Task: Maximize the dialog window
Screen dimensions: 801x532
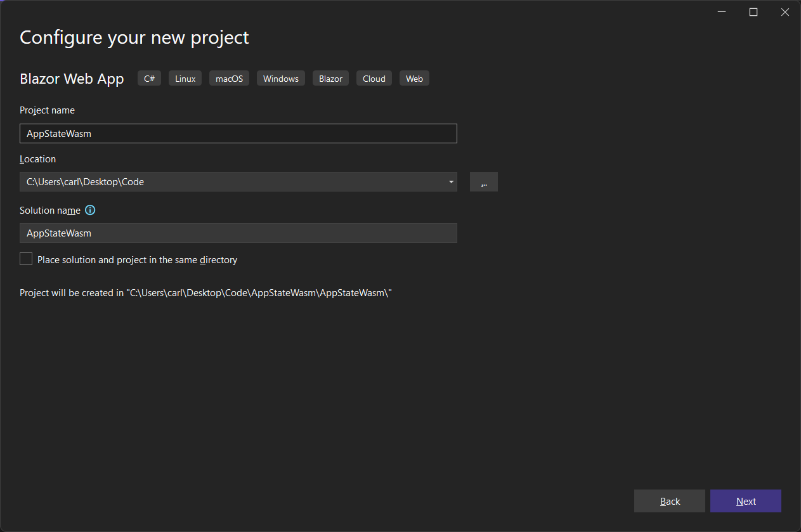Action: (753, 12)
